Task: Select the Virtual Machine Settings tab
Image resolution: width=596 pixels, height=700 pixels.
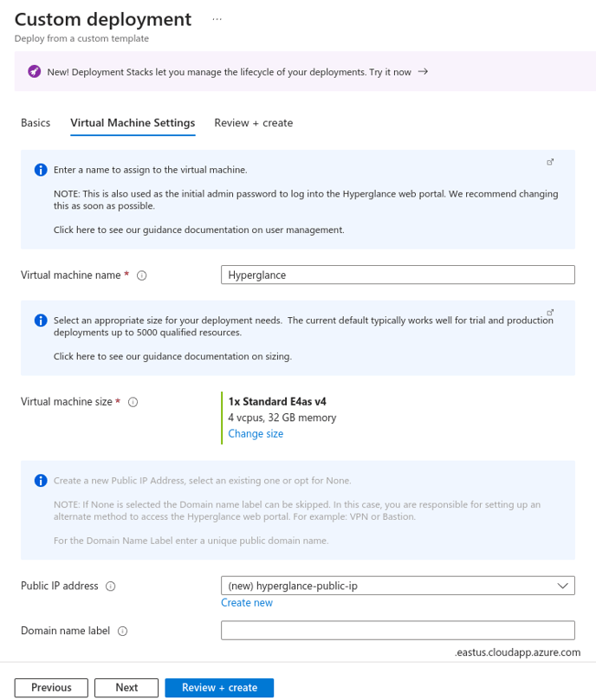Action: [x=133, y=123]
